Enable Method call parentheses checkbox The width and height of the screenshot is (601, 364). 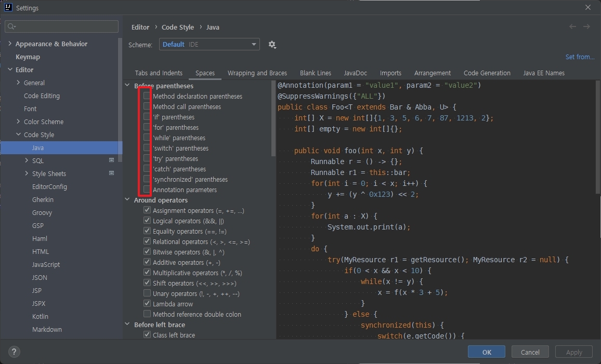pos(147,106)
